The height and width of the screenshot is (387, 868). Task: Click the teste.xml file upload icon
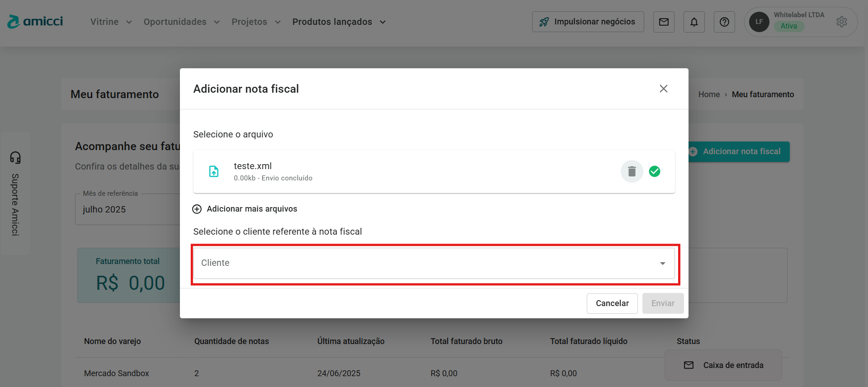pos(214,171)
